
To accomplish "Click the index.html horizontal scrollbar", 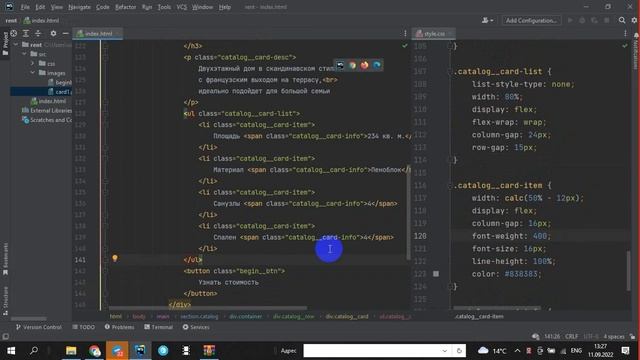I will [208, 308].
